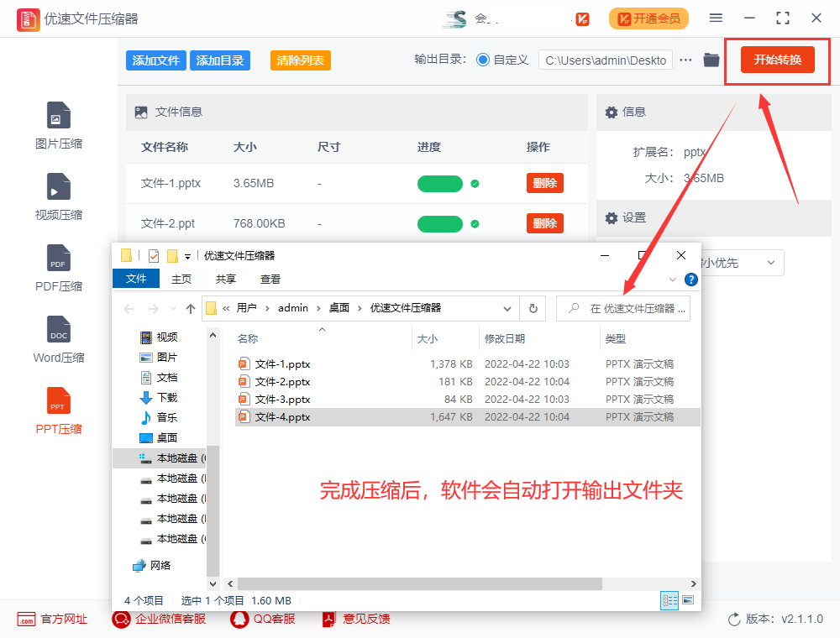This screenshot has width=840, height=638.
Task: Open 视频 in navigation pane
Action: click(159, 337)
